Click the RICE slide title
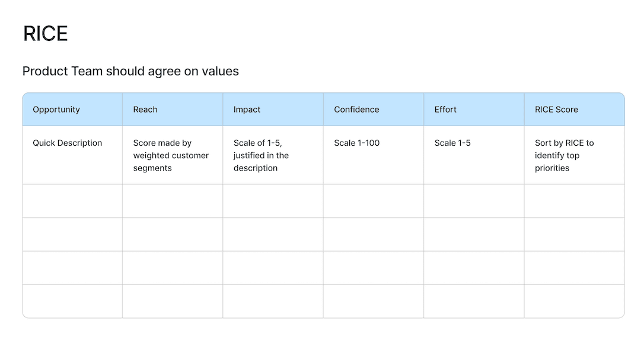This screenshot has height=353, width=644. click(46, 34)
